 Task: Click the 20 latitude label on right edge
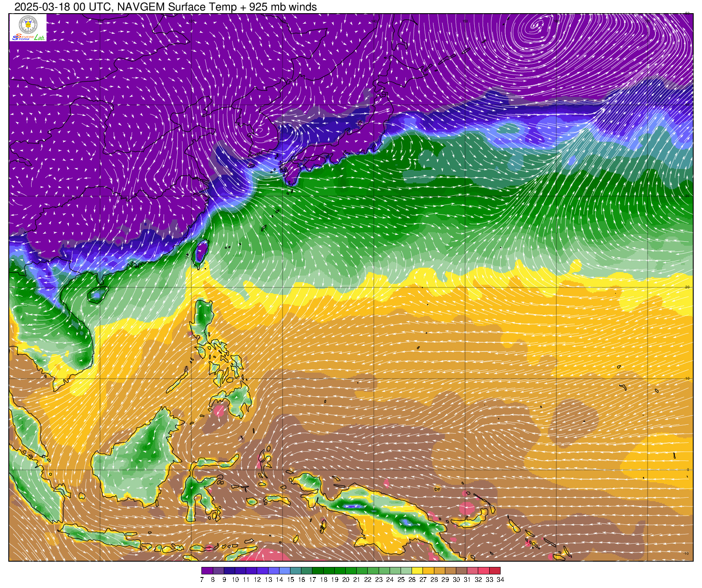tap(687, 287)
